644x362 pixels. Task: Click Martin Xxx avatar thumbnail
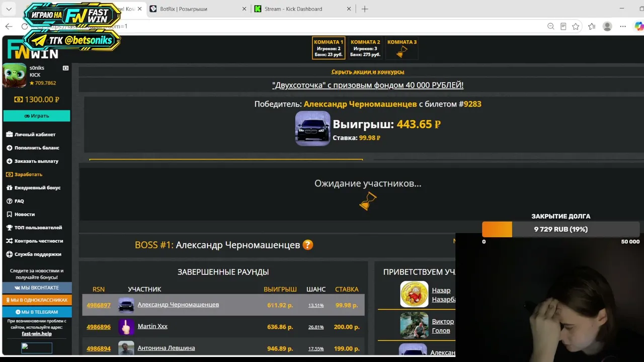coord(126,327)
